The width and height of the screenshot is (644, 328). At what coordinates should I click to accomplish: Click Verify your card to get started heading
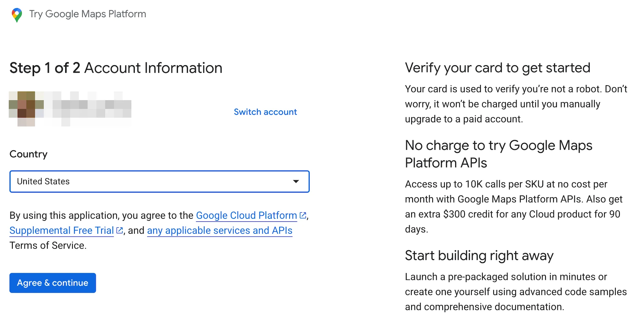pos(497,68)
